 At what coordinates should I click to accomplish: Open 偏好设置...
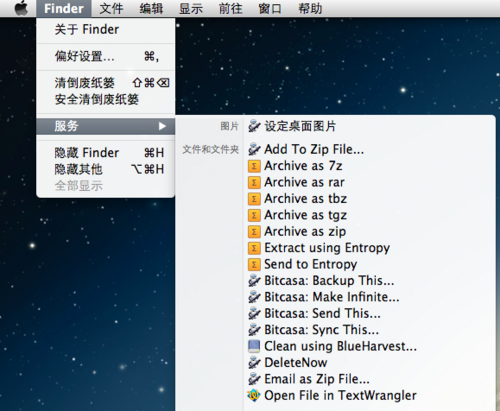pyautogui.click(x=106, y=56)
